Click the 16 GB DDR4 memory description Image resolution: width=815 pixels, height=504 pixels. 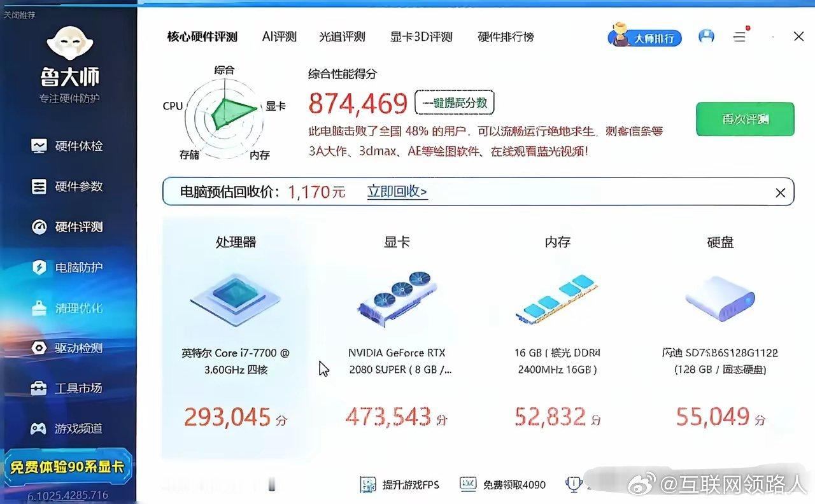click(x=558, y=361)
